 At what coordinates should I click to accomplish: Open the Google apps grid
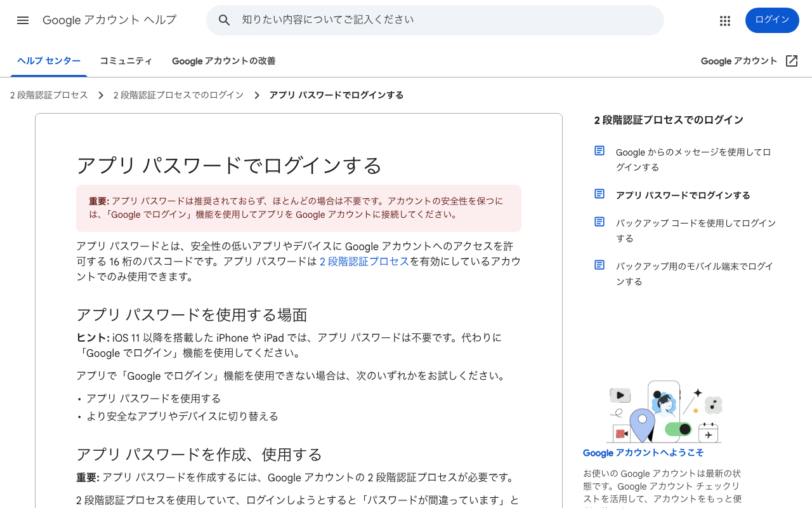(725, 20)
